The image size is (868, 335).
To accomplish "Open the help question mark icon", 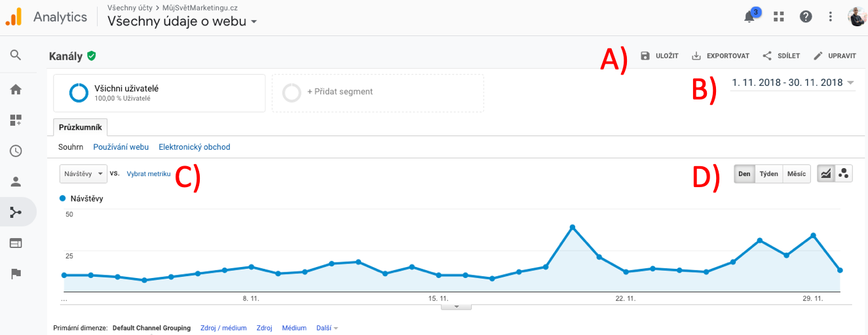I will pos(806,17).
